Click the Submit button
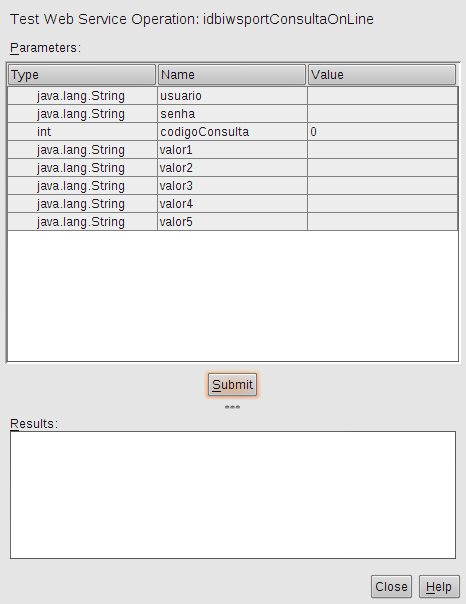Screen dimensions: 466x604 coord(232,384)
